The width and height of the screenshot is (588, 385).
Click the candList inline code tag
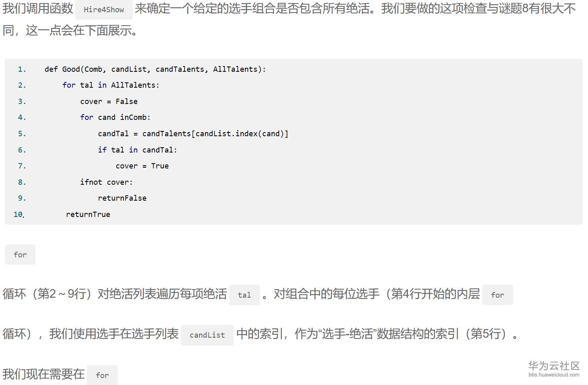(207, 335)
